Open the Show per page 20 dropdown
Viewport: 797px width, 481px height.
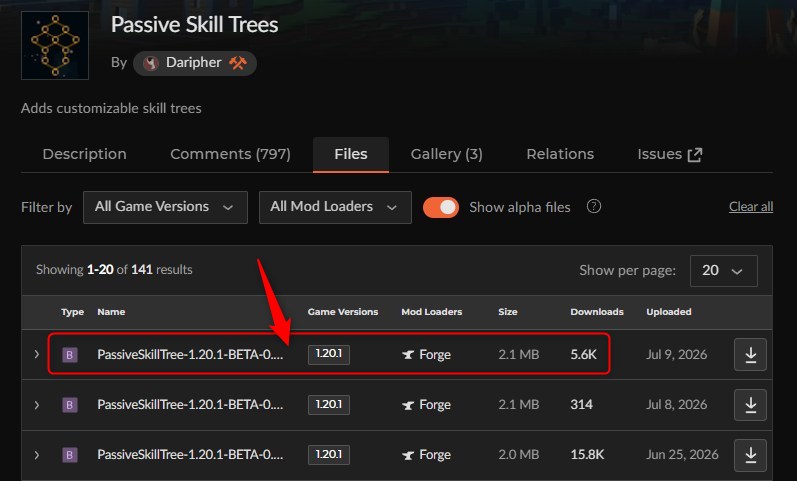click(x=723, y=270)
